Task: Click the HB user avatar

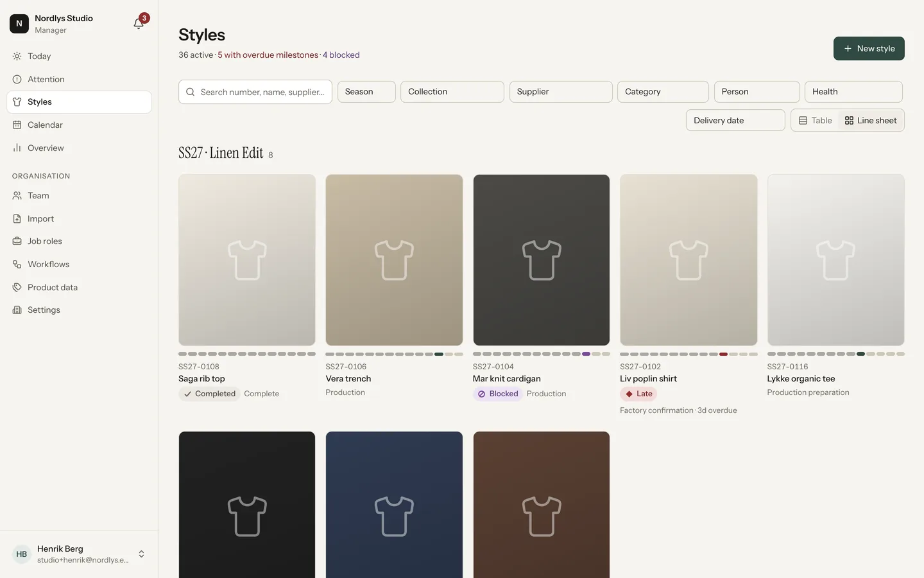Action: (22, 554)
